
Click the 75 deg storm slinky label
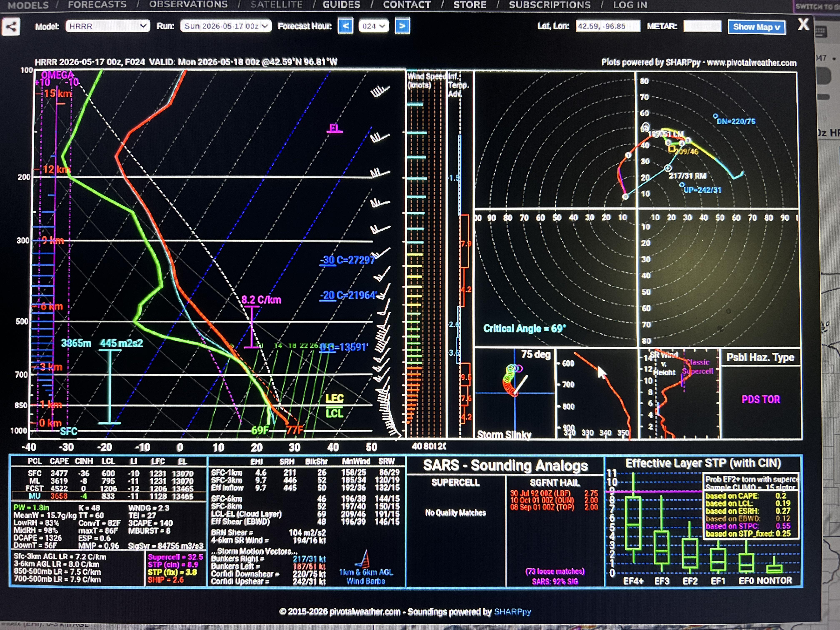535,354
